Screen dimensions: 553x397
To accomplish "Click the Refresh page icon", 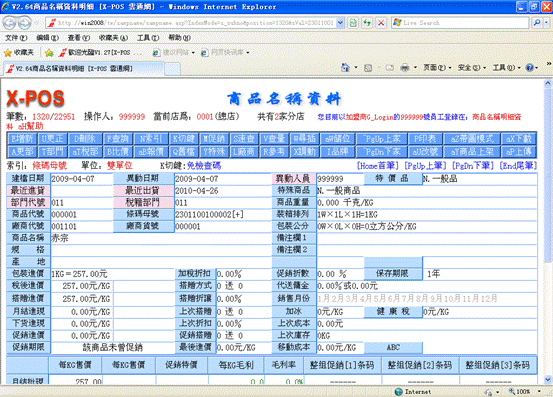I will [367, 23].
